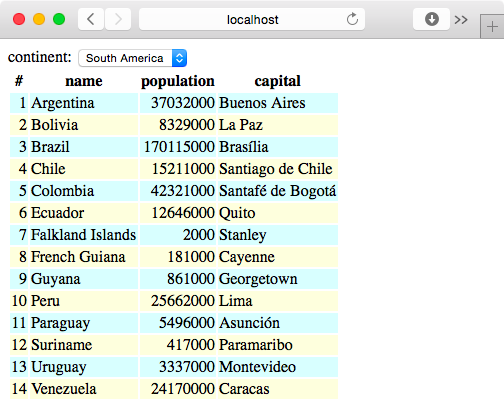Click the 'Cayenne' capital cell
This screenshot has height=412, width=504.
pos(278,257)
